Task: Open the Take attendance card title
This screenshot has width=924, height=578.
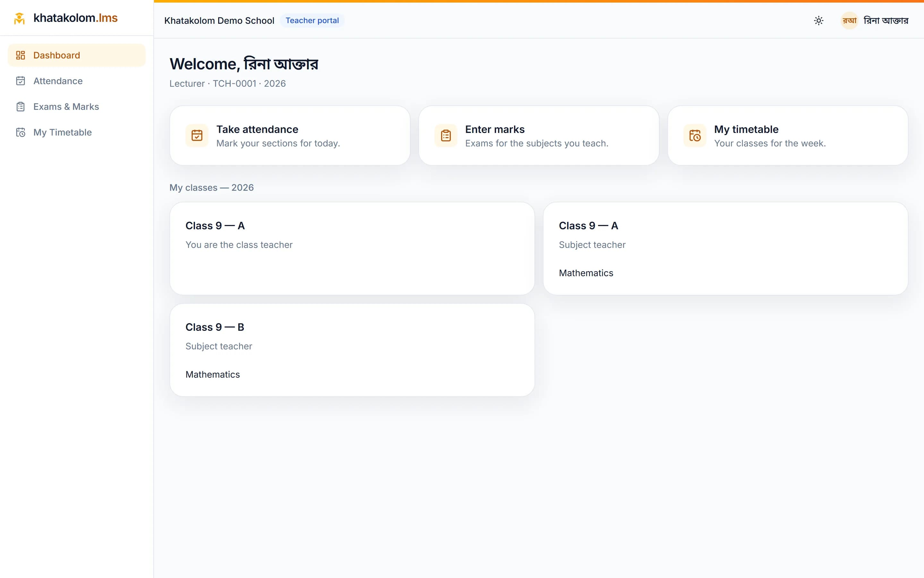Action: [257, 129]
